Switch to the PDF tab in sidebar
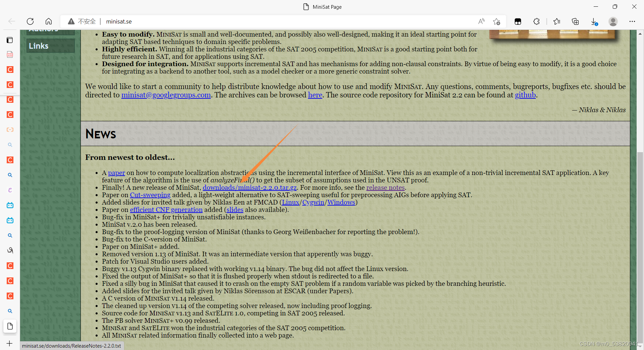Screen dimensions: 644x350 click(x=10, y=54)
